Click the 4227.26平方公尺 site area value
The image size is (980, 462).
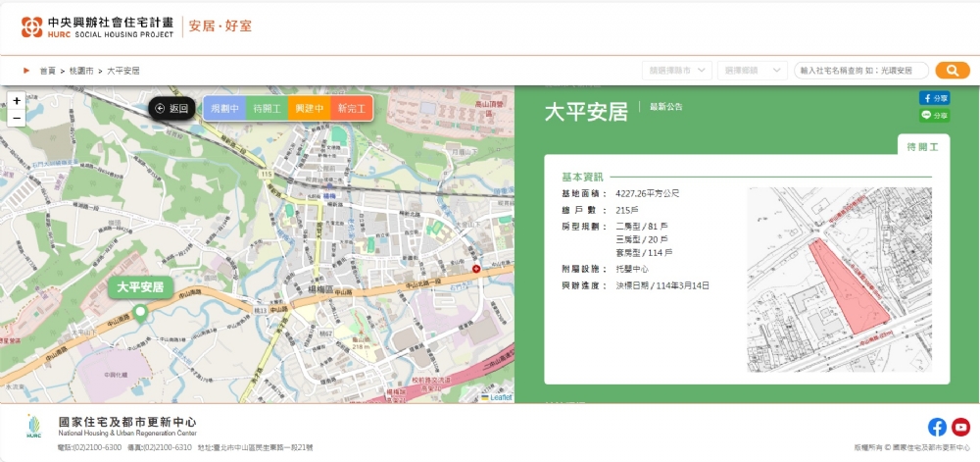pyautogui.click(x=647, y=194)
